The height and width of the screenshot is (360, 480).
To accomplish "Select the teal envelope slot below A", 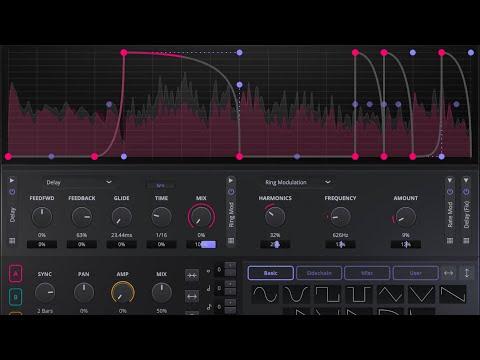I will (15, 297).
